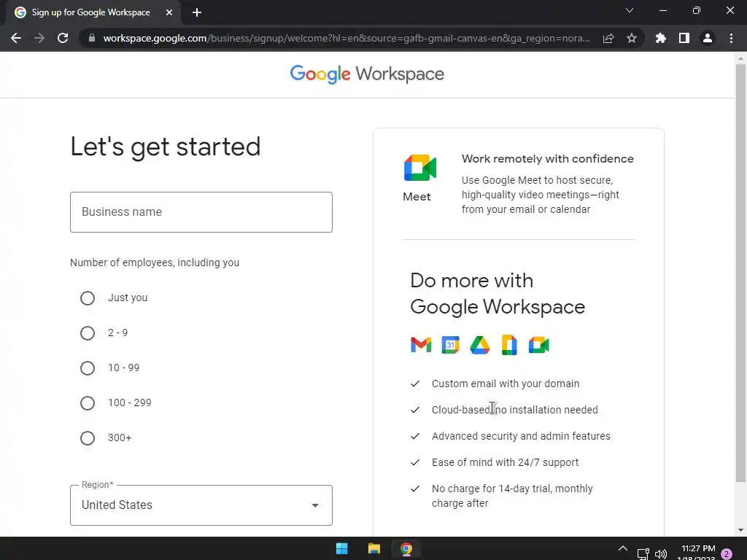The height and width of the screenshot is (560, 747).
Task: Click "Ease of mind with 24/7 support" text
Action: point(505,462)
